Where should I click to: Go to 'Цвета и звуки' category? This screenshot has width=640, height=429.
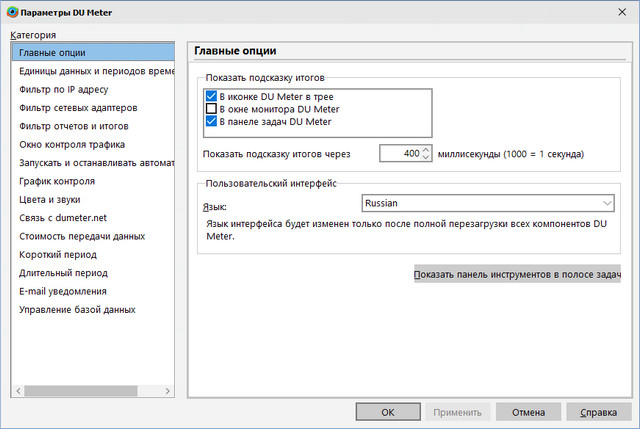[x=52, y=199]
